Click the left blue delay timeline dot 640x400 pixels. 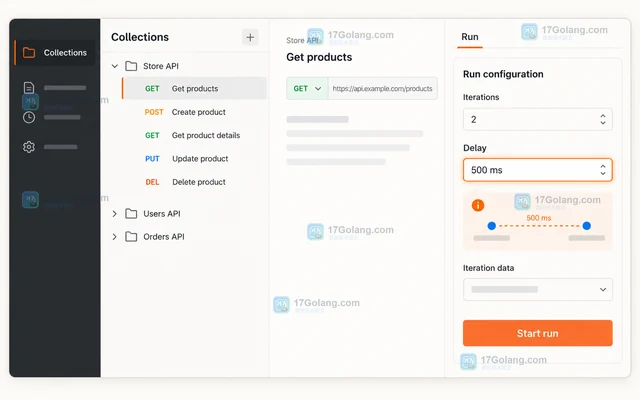(x=492, y=226)
